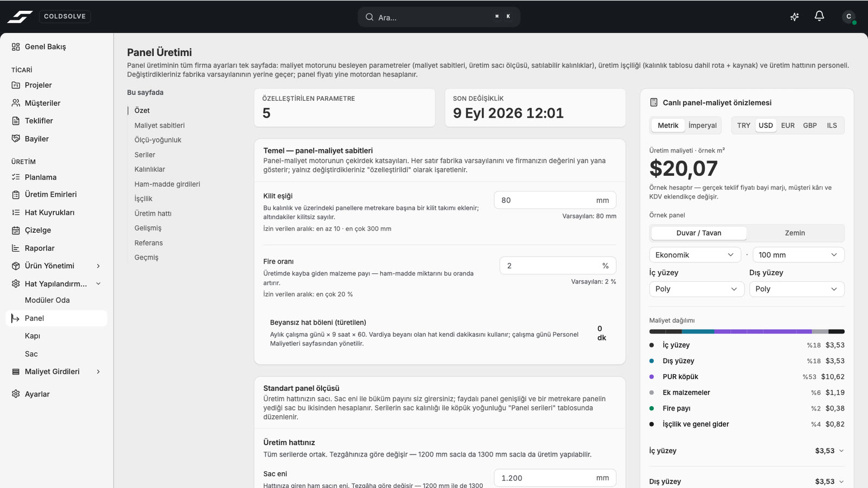This screenshot has width=868, height=488.
Task: Click the Çizelge calendar icon
Action: point(16,230)
